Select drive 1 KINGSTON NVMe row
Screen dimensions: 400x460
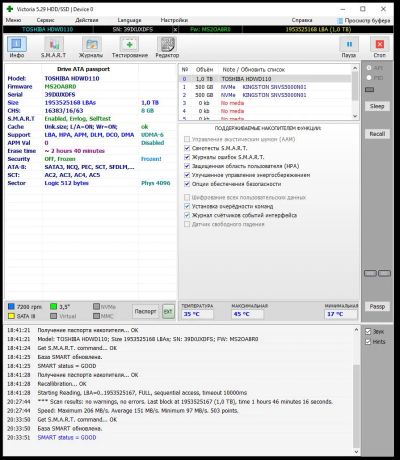[x=265, y=87]
